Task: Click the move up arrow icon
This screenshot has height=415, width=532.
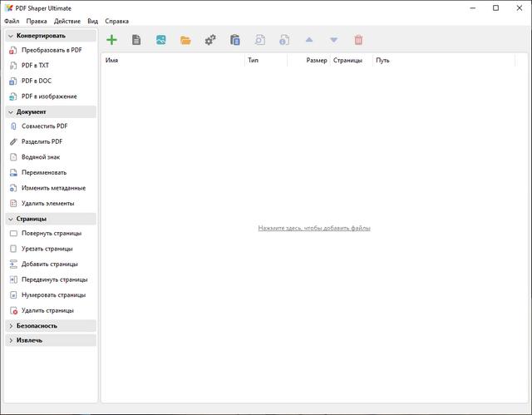Action: tap(309, 40)
